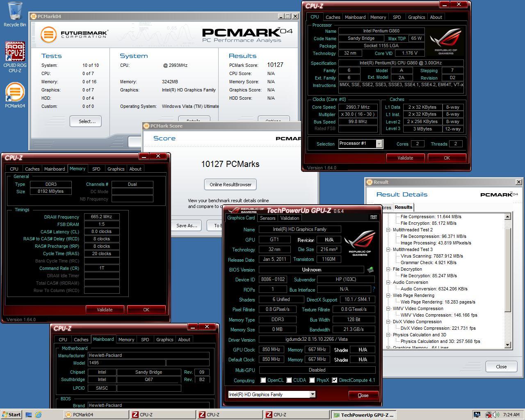525x420 pixels.
Task: Click the volume speaker tray icon
Action: click(496, 415)
